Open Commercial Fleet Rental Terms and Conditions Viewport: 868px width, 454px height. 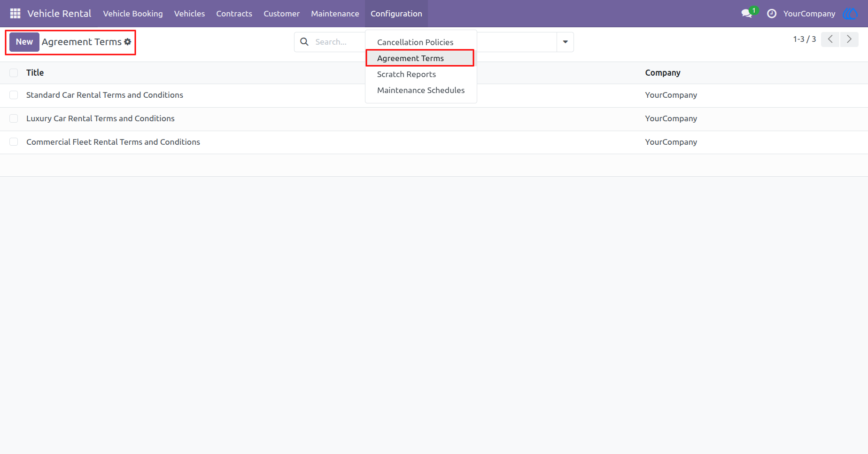pyautogui.click(x=113, y=142)
